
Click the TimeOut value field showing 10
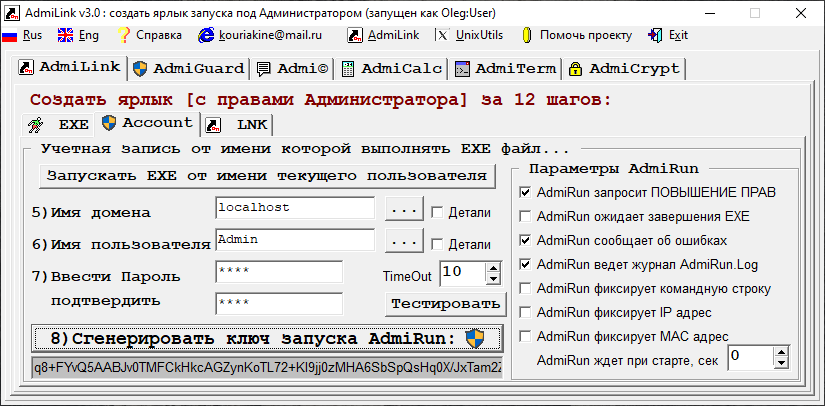click(x=464, y=274)
